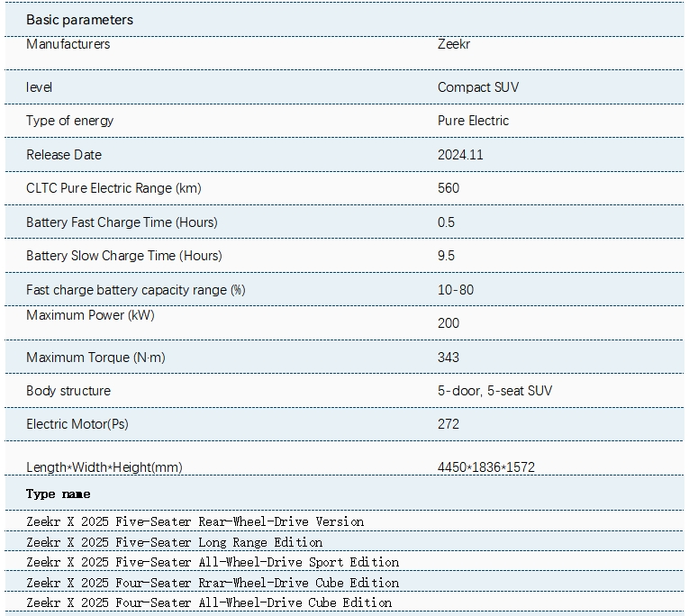The width and height of the screenshot is (689, 616).
Task: Select 'Five-Seater All-Wheel-Drive Sport Edition' row
Action: 344,562
